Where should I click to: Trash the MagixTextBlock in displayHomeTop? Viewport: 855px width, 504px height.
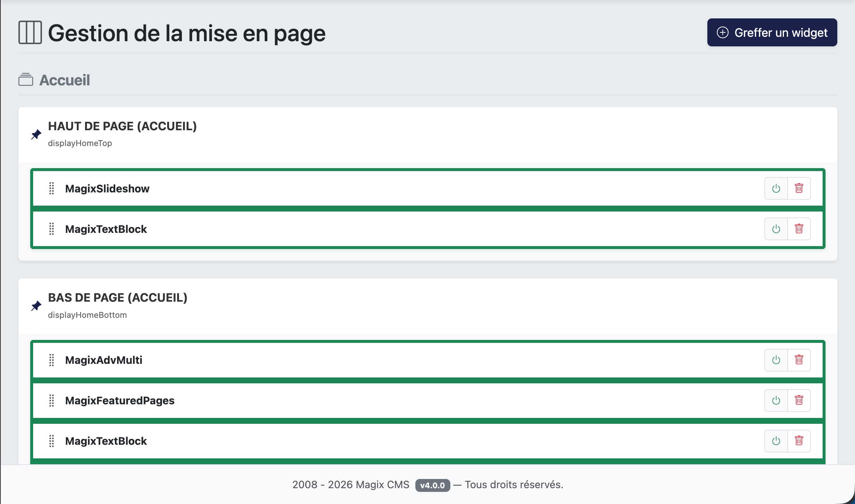tap(799, 229)
